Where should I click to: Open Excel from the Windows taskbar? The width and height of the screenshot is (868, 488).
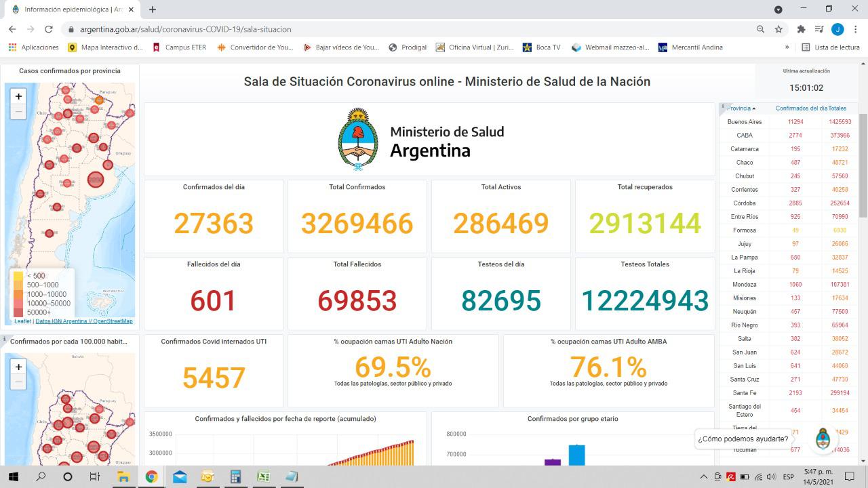point(263,476)
